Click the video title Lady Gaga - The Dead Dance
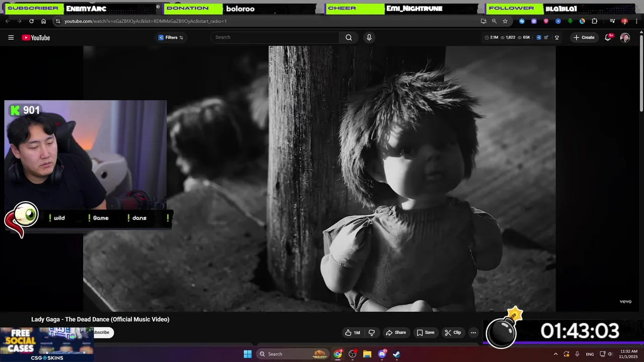The height and width of the screenshot is (362, 644). click(x=100, y=319)
